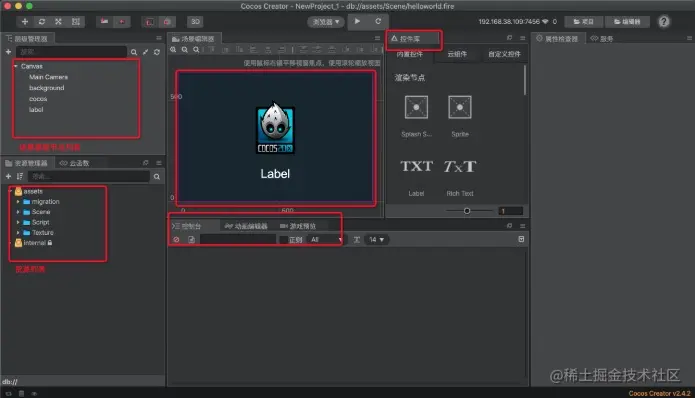Select the Rect transform tool

coord(76,22)
